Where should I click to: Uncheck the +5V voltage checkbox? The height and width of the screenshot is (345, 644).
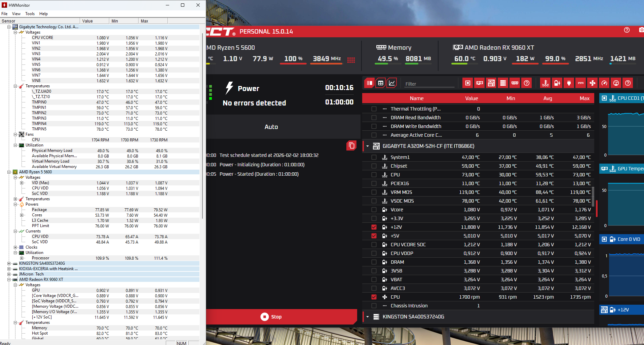[374, 236]
